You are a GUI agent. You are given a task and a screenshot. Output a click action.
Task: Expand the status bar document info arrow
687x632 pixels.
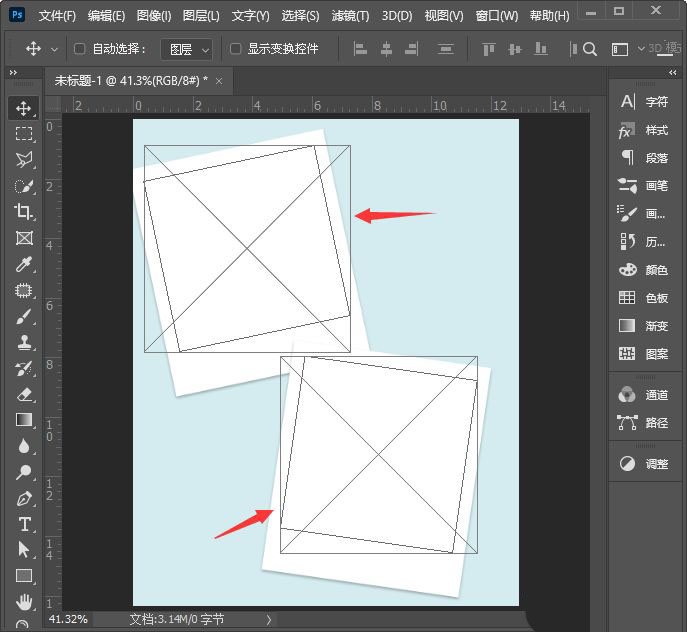[268, 620]
